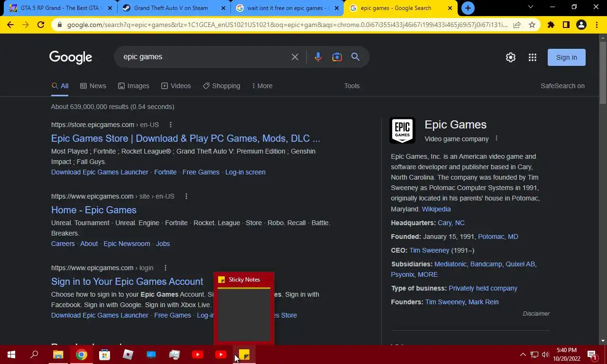Click the Google Sign in button

[x=567, y=57]
